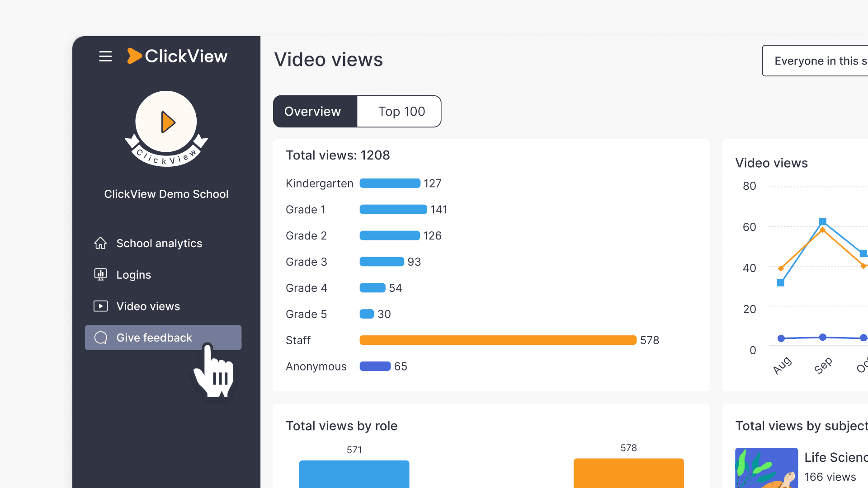Viewport: 868px width, 488px height.
Task: Click the Grade 1 value 141
Action: click(439, 210)
